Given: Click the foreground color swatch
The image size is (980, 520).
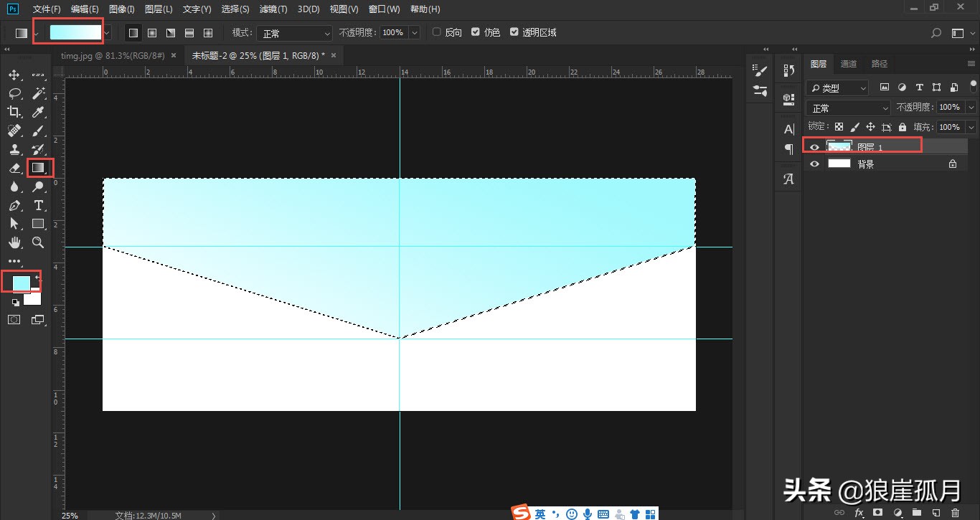Looking at the screenshot, I should tap(21, 283).
